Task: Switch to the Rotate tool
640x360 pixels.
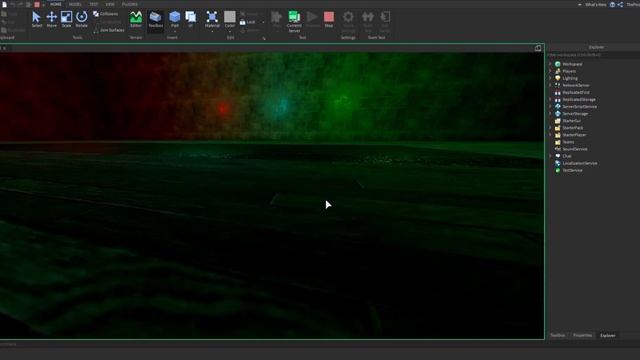Action: coord(82,19)
